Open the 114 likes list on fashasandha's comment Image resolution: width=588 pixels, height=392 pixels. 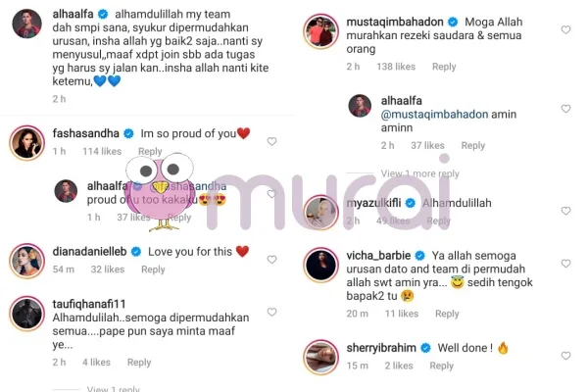[102, 151]
